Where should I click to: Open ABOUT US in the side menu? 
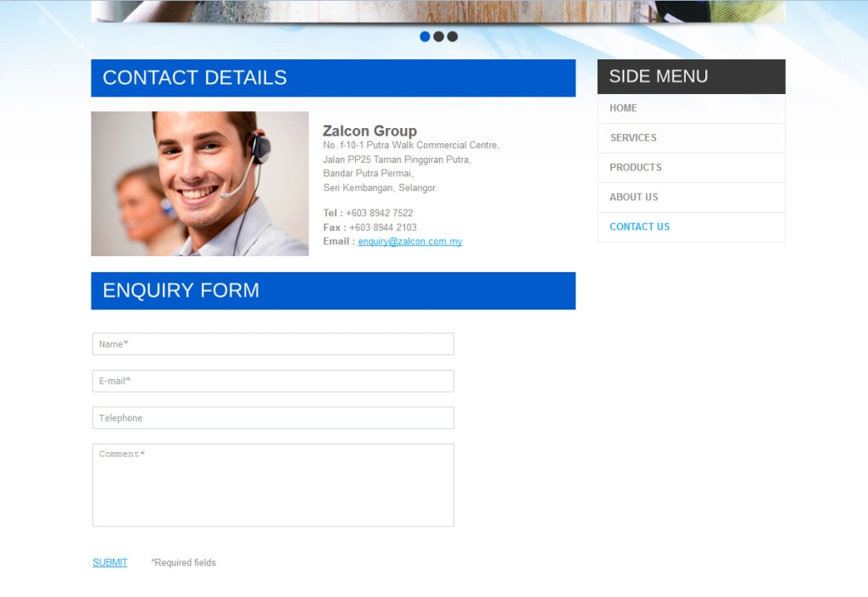click(x=691, y=197)
